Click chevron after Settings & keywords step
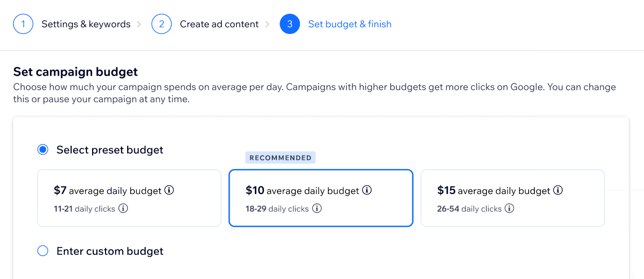 coord(139,24)
